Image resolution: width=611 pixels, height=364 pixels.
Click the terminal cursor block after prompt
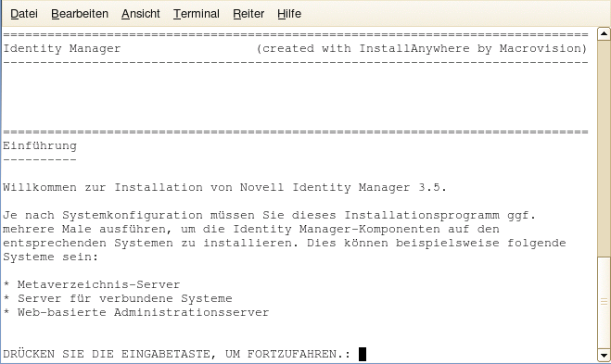point(363,354)
